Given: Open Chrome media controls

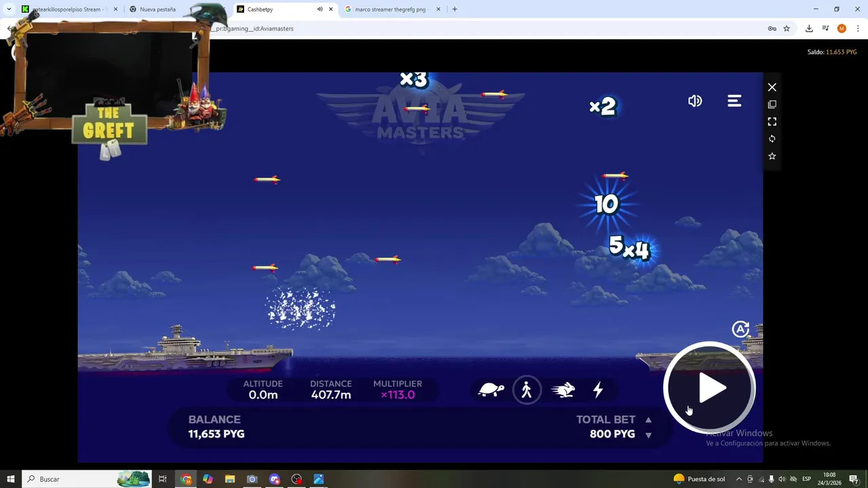Looking at the screenshot, I should (825, 28).
